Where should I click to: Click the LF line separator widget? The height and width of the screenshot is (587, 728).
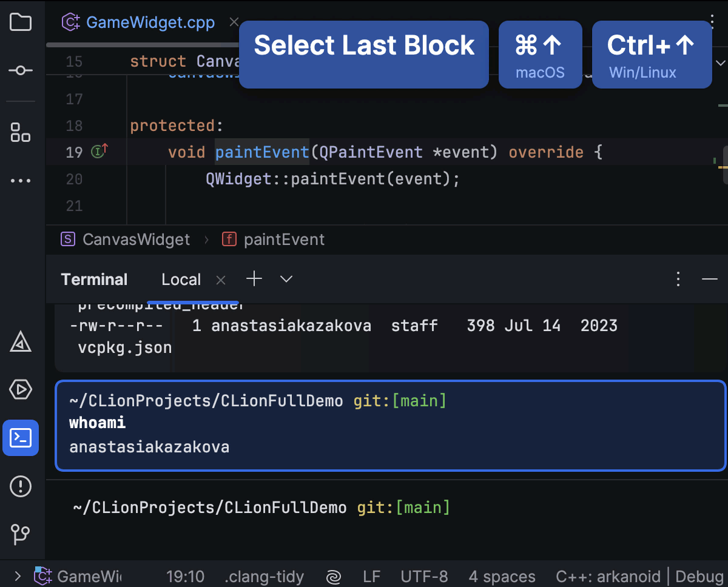click(371, 576)
